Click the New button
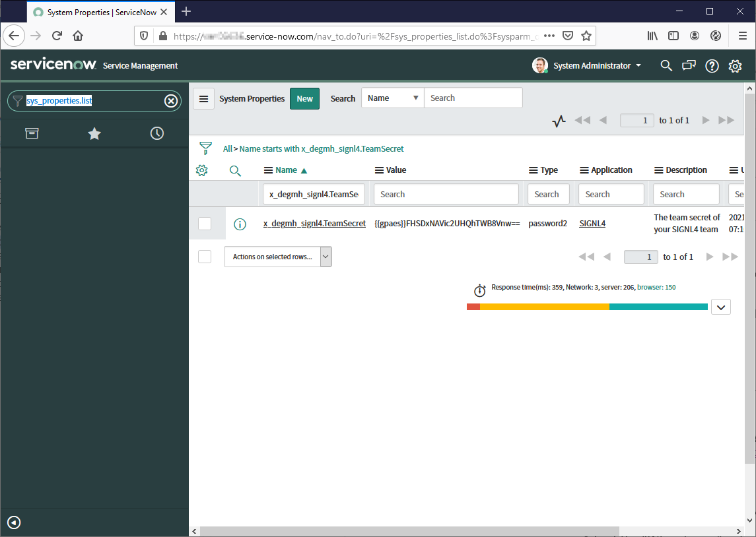 coord(305,99)
